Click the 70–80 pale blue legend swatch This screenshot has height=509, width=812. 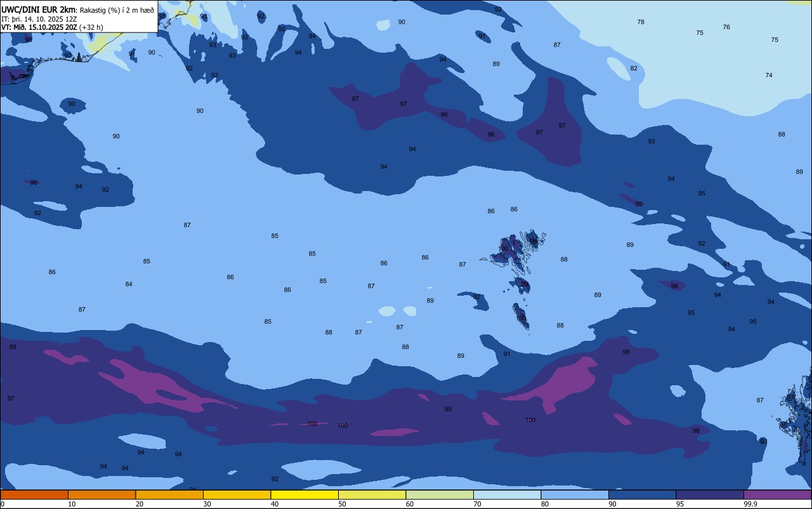[x=507, y=494]
